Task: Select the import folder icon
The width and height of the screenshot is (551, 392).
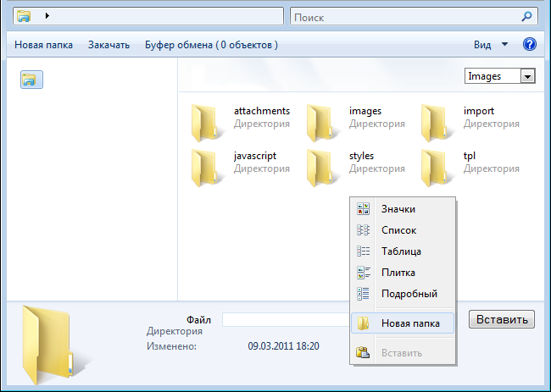Action: coord(437,123)
